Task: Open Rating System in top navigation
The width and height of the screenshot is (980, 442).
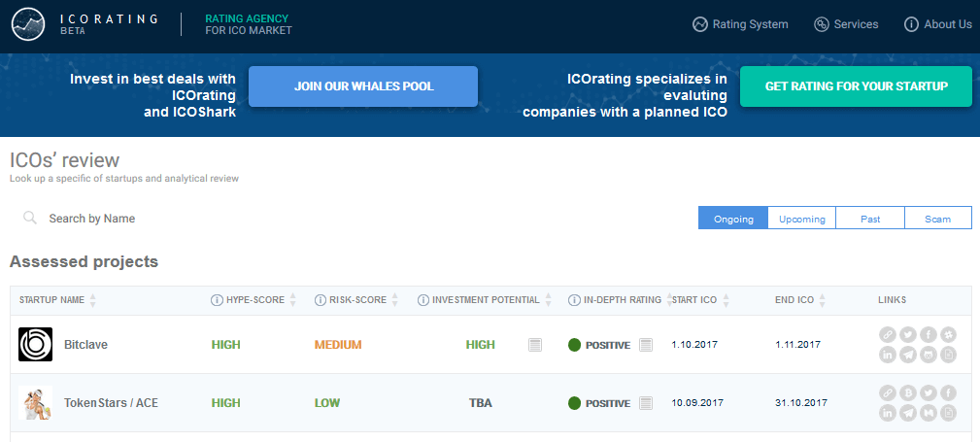Action: click(x=740, y=24)
